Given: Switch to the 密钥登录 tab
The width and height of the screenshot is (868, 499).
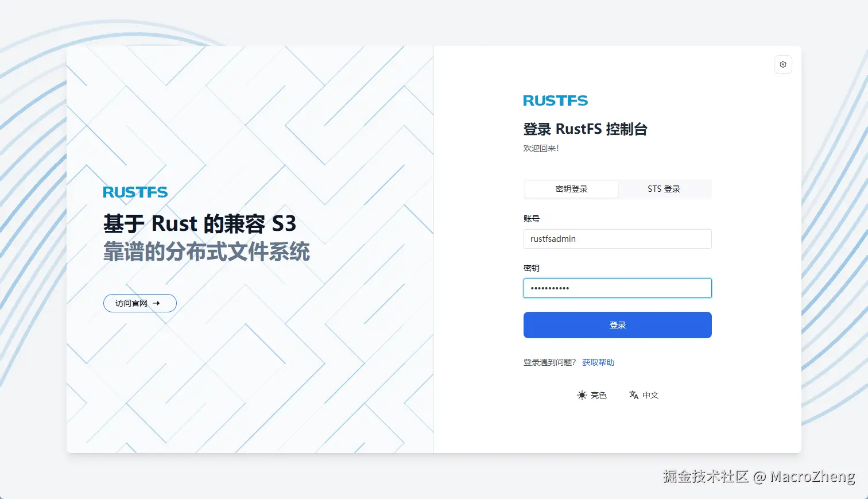Looking at the screenshot, I should [572, 189].
